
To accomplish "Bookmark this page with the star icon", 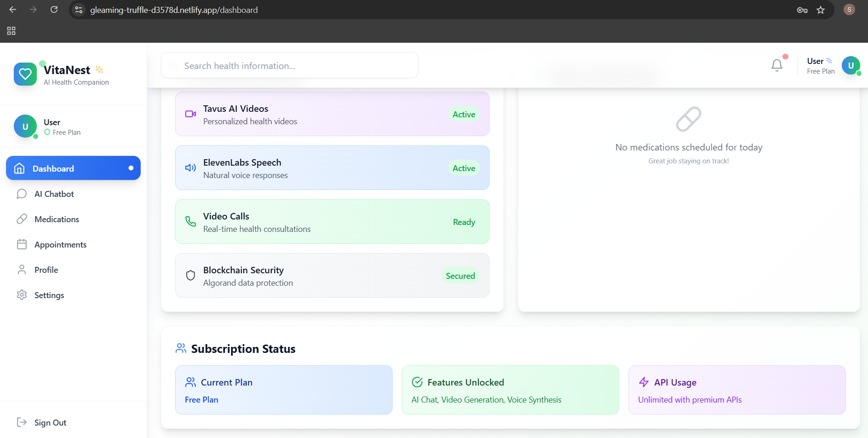I will point(821,10).
